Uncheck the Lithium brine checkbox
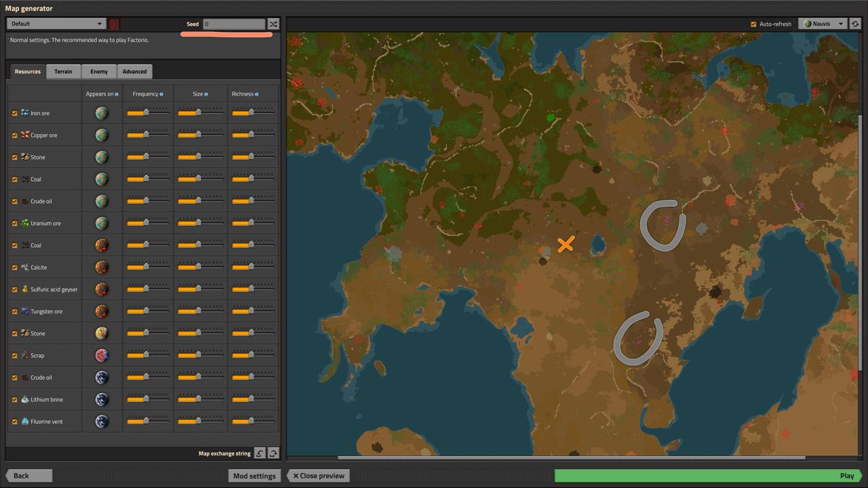The image size is (868, 488). pos(14,399)
